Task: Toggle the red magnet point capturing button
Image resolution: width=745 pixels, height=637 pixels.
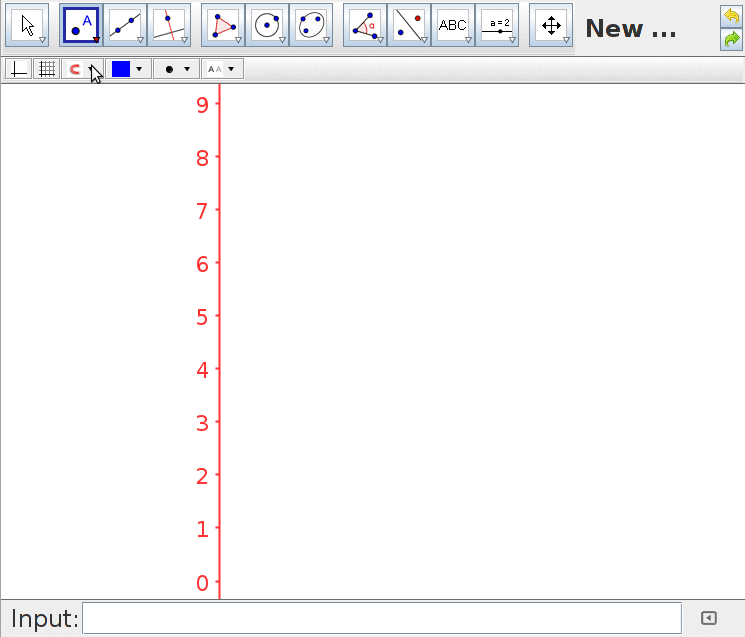Action: 76,69
